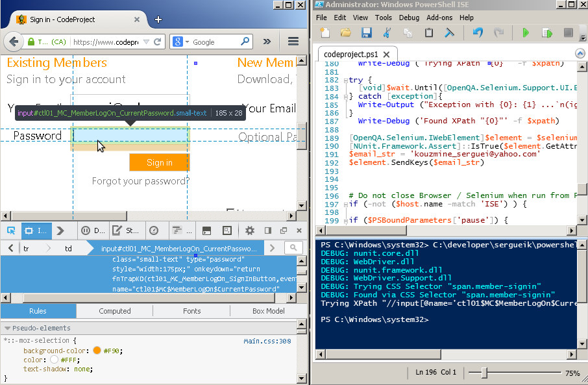This screenshot has width=588, height=385.
Task: Open the Tools menu in PowerShell ISE
Action: (x=384, y=18)
